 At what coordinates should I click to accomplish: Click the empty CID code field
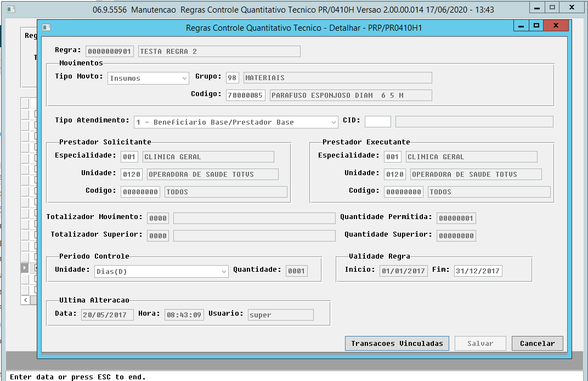378,122
